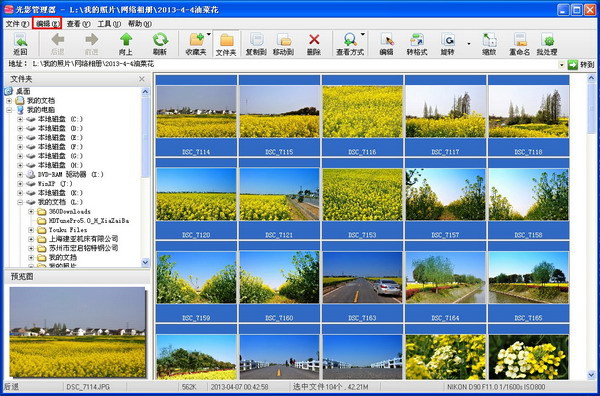The height and width of the screenshot is (396, 600).
Task: Select thumbnail DSC_7165
Action: 528,282
